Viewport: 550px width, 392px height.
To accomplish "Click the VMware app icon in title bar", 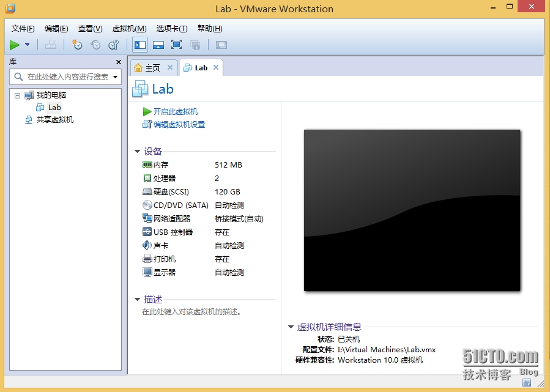I will pos(10,8).
